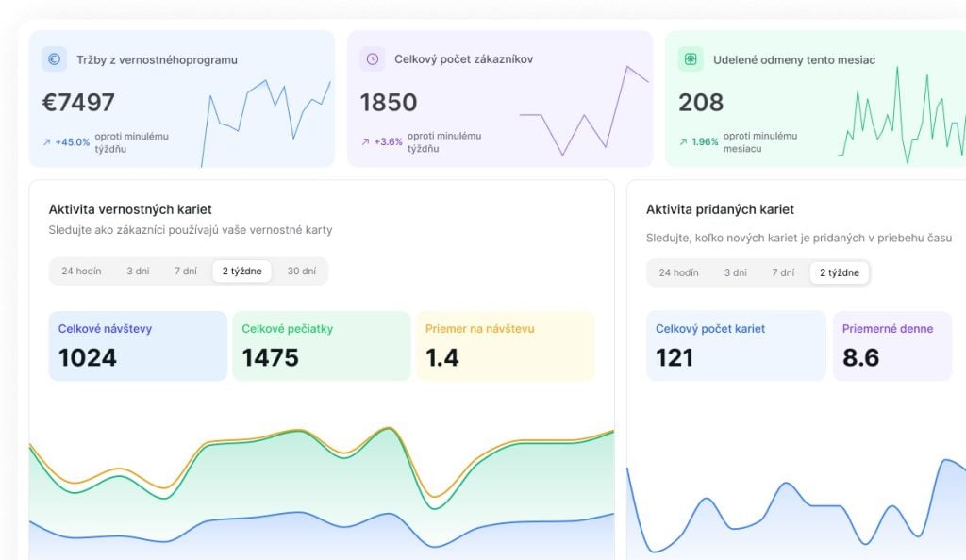Select 24 hodín in vernostných kariet activity
966x560 pixels.
coord(81,272)
